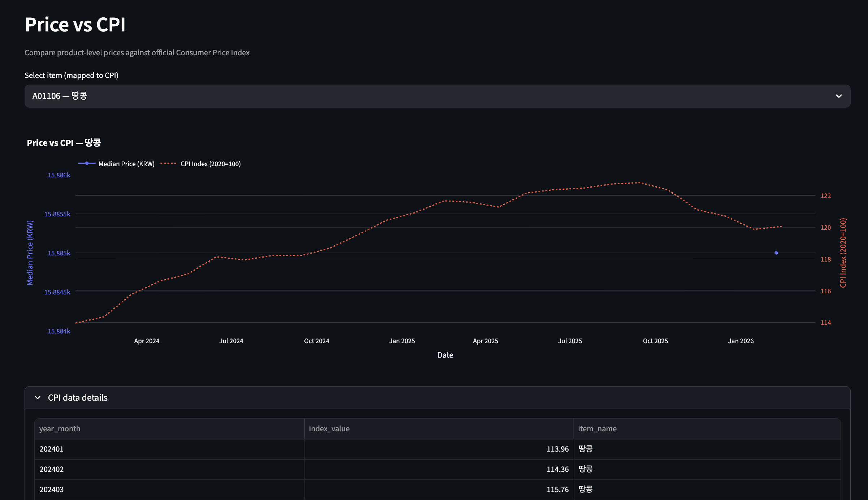Toggle CPI Index (2020=100) legend entry
The height and width of the screenshot is (500, 868).
point(201,164)
